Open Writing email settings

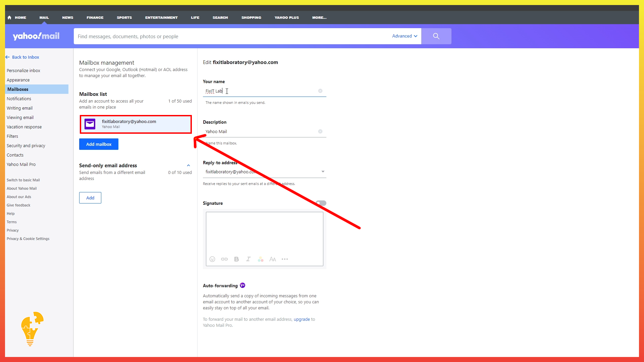coord(19,108)
